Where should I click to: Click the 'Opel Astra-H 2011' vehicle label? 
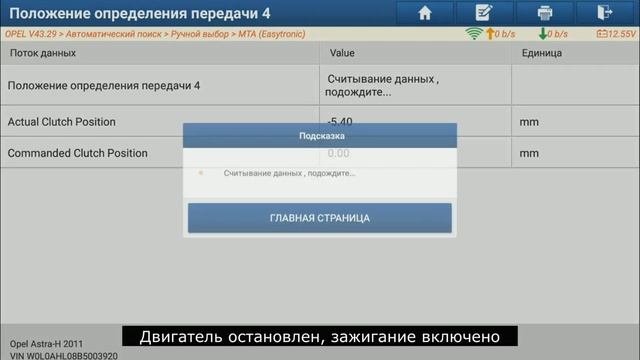pyautogui.click(x=46, y=344)
